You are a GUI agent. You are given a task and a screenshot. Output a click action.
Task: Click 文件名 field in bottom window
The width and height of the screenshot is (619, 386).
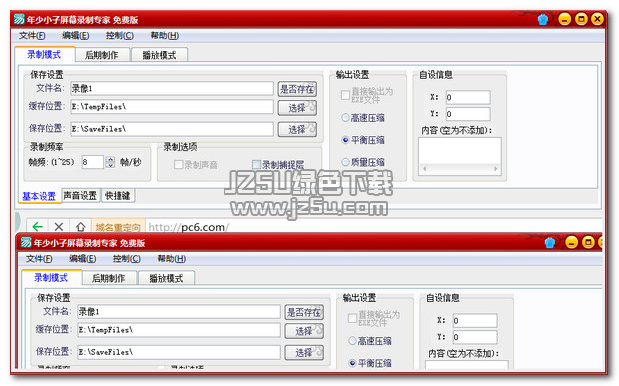179,311
